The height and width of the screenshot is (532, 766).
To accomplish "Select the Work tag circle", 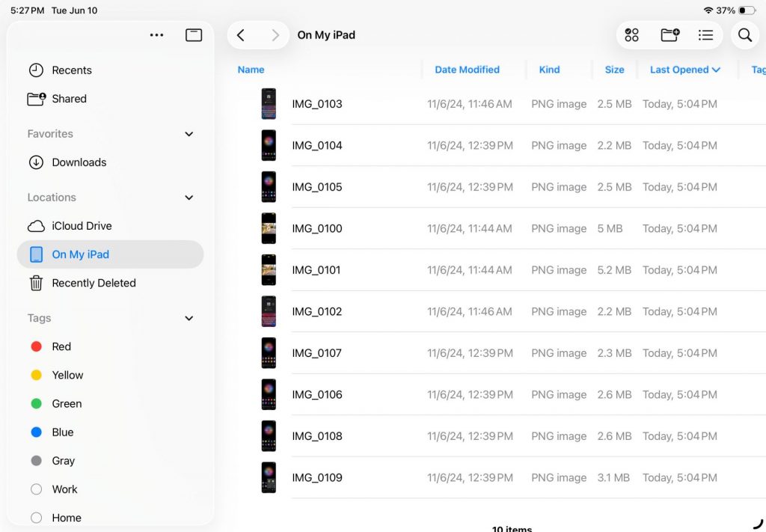I will tap(36, 489).
